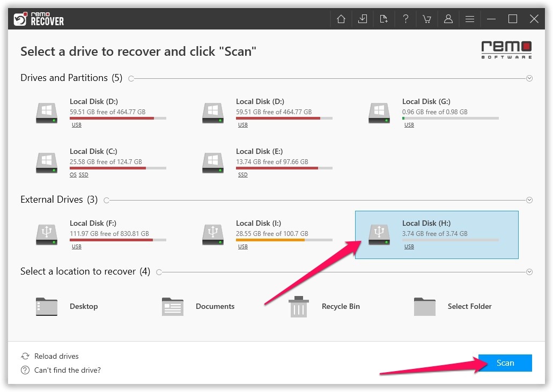553x392 pixels.
Task: Select the highlighted Local Disk (H:) drive
Action: [437, 235]
